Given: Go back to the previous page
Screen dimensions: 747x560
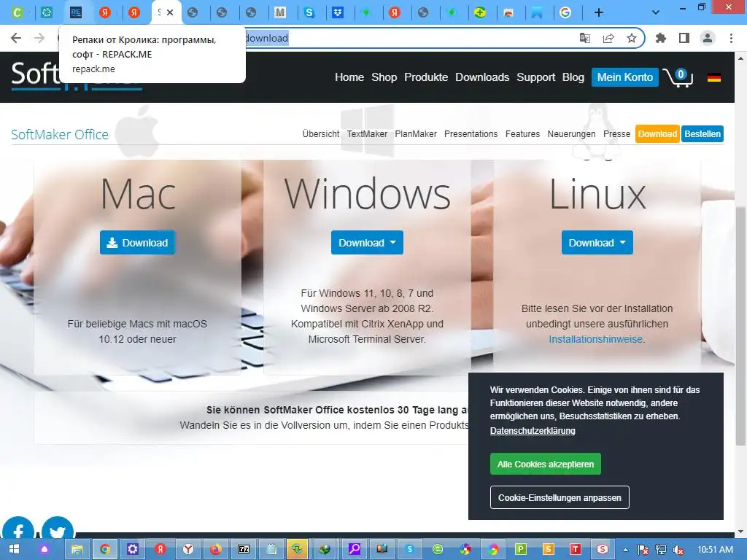Looking at the screenshot, I should coord(16,38).
